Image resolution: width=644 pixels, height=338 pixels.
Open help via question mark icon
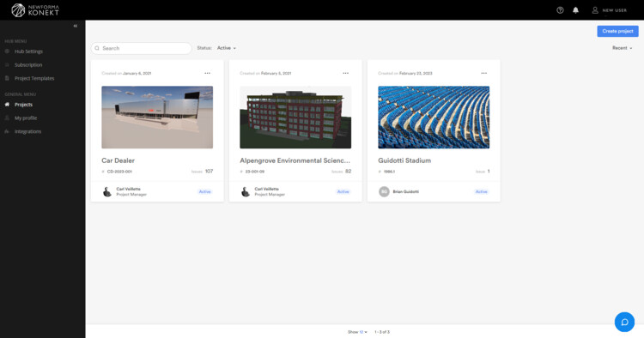(560, 10)
